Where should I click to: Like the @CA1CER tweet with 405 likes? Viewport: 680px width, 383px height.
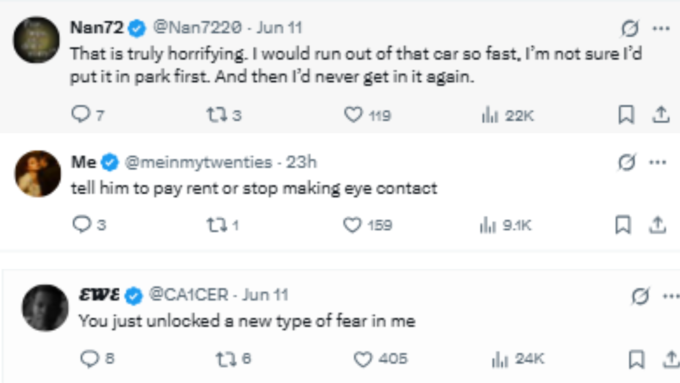[x=381, y=359]
